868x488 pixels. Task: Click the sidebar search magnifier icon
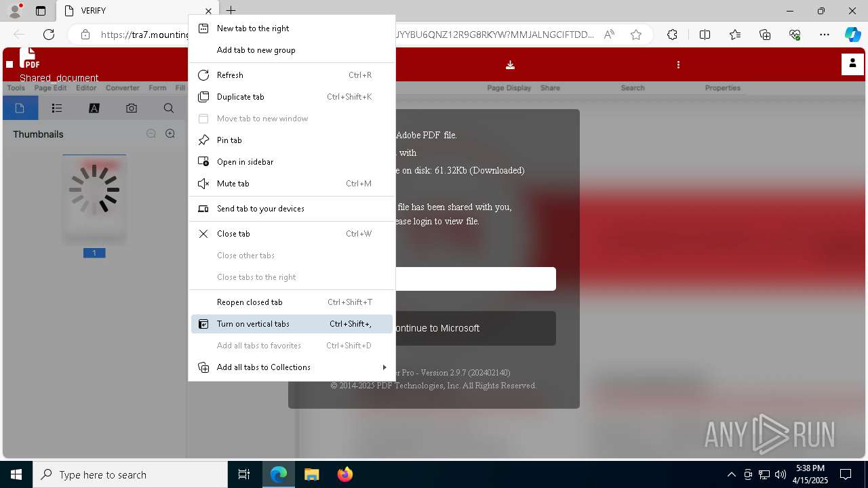[x=169, y=108]
